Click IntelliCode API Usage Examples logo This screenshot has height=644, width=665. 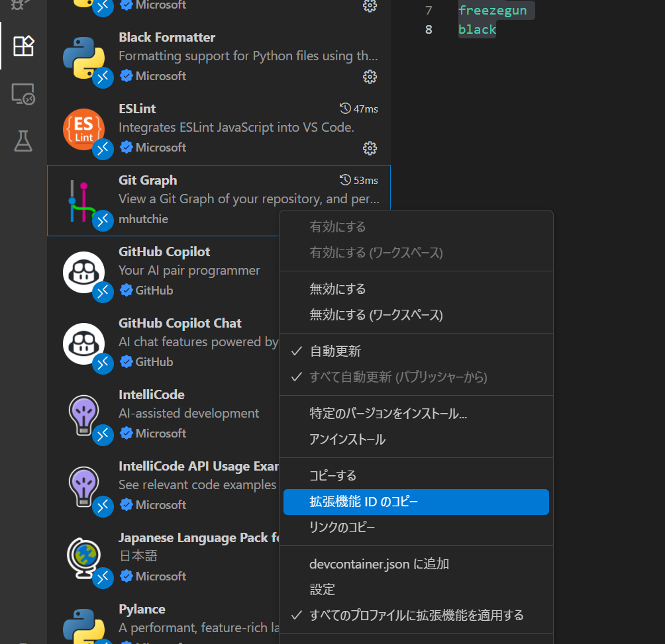click(84, 487)
